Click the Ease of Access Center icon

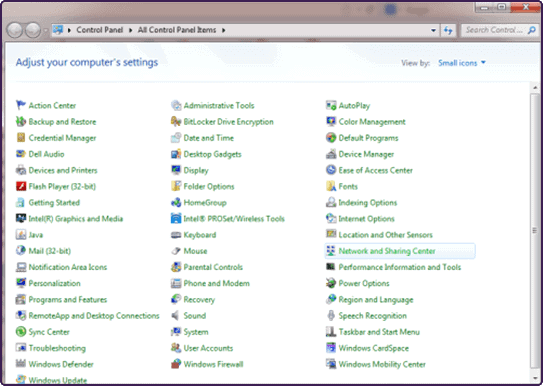coord(331,170)
